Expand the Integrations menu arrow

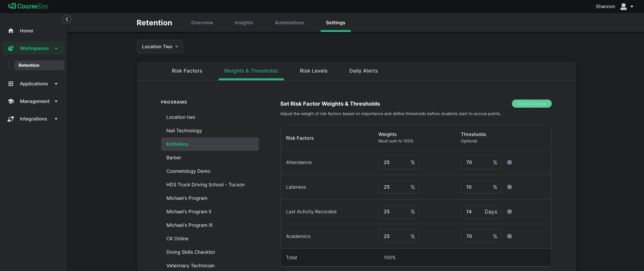click(x=56, y=119)
